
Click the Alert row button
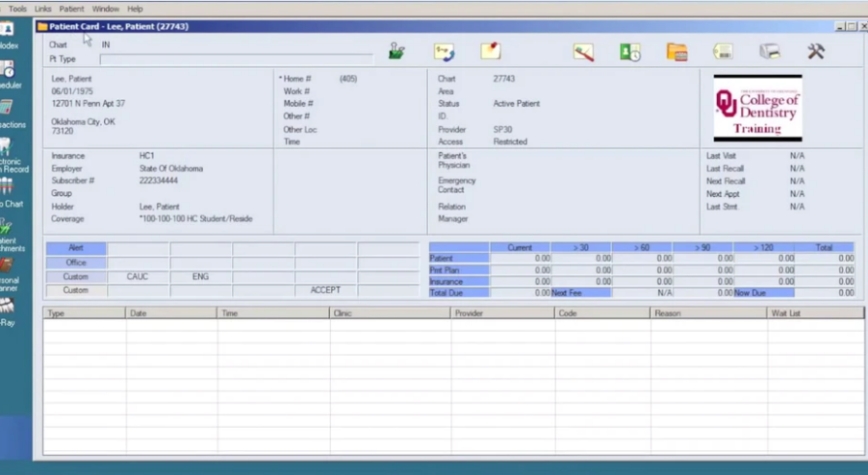coord(76,248)
